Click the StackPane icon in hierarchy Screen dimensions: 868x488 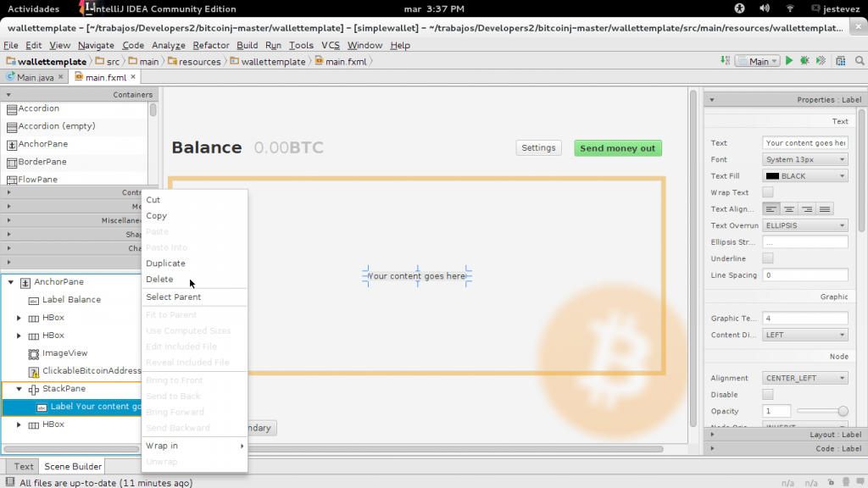click(x=34, y=390)
